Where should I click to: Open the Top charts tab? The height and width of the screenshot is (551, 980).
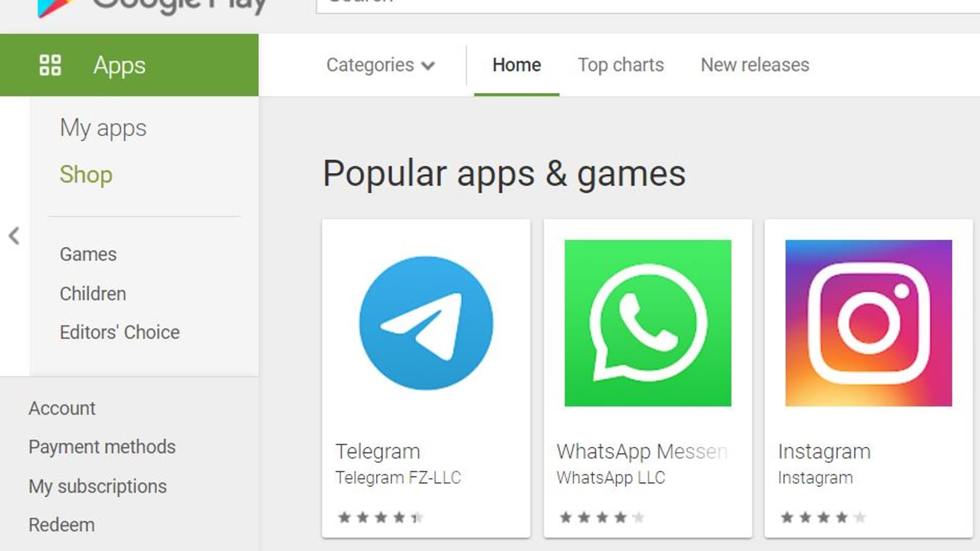(620, 65)
